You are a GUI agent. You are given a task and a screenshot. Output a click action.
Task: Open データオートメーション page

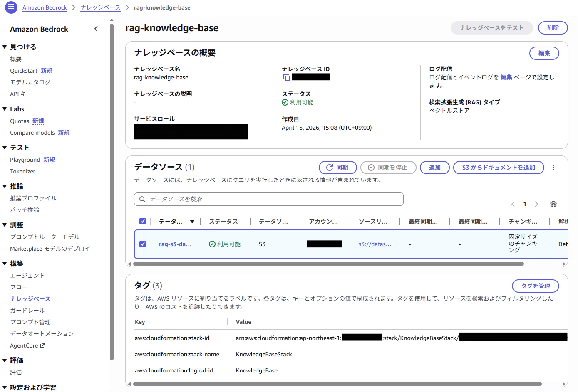click(42, 334)
